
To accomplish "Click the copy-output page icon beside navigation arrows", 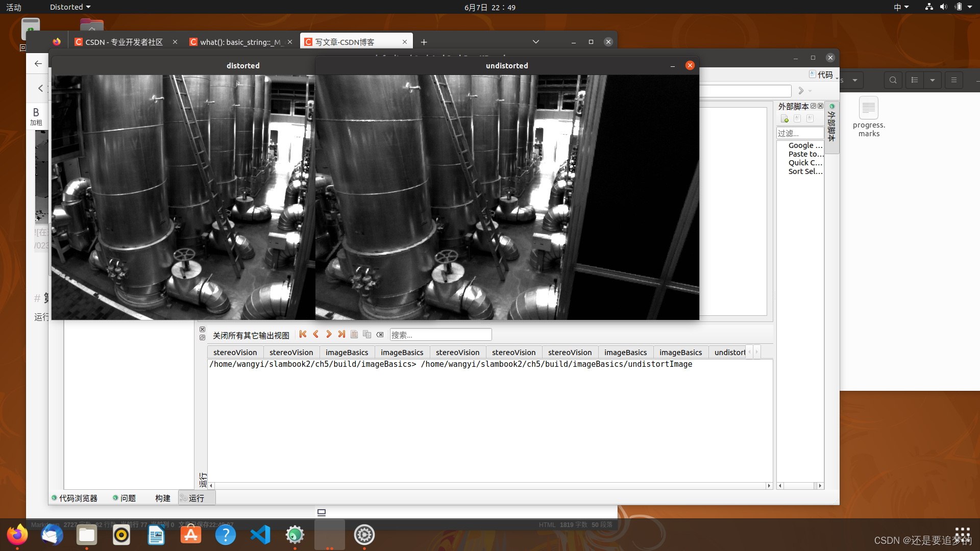I will pyautogui.click(x=354, y=334).
